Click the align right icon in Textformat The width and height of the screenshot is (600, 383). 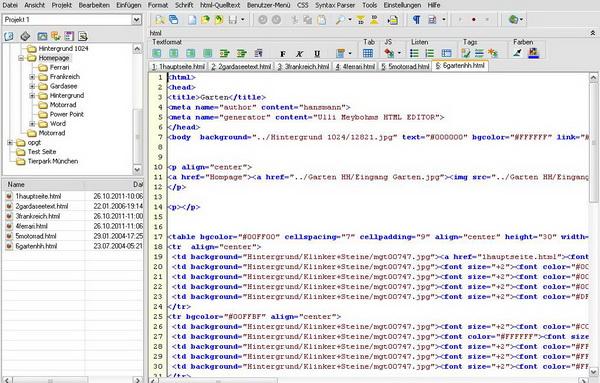[191, 53]
